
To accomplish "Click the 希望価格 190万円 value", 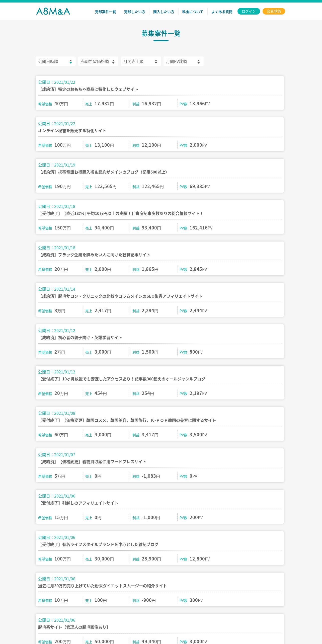I will pyautogui.click(x=62, y=187).
